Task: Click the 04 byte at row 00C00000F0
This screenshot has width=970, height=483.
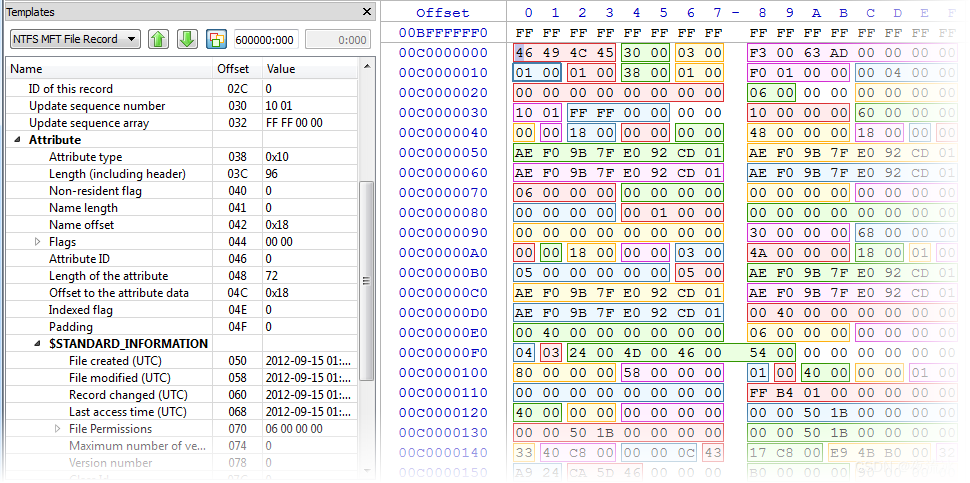Action: click(525, 353)
